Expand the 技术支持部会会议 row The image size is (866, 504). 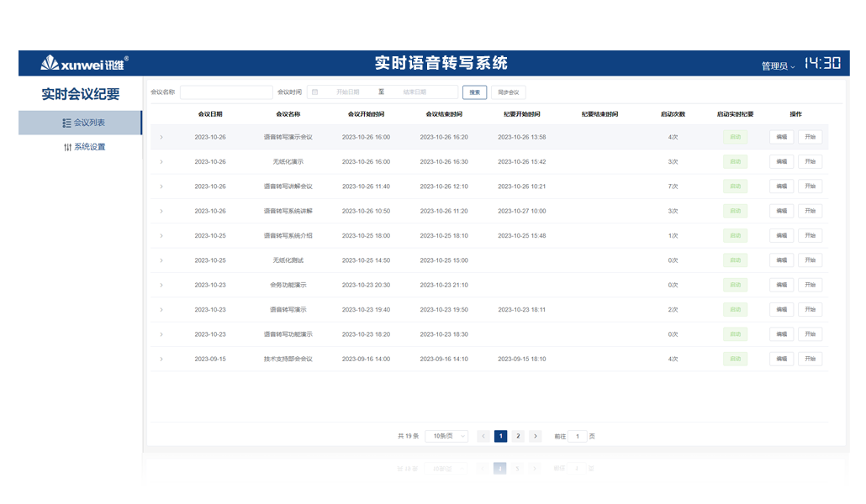click(161, 359)
